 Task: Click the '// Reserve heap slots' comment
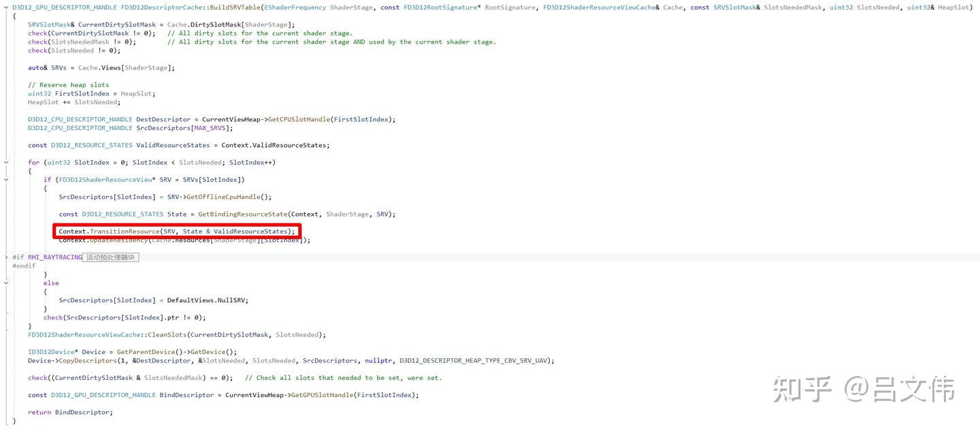pos(69,85)
